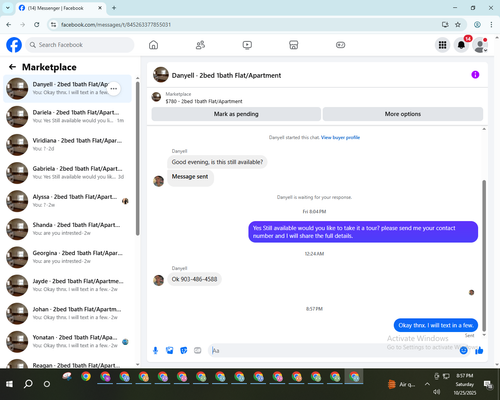Click message input field Aa
This screenshot has width=500, height=400.
[x=333, y=350]
